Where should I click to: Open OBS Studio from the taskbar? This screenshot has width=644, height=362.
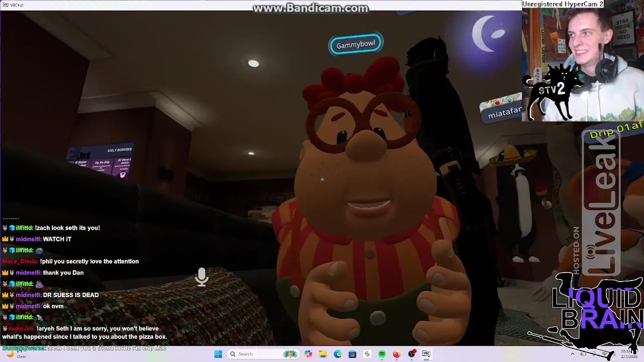pos(412,354)
